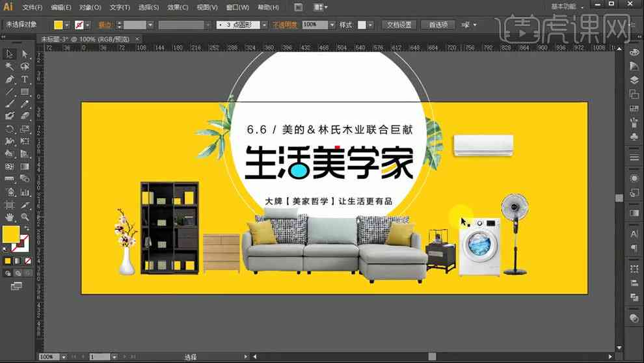This screenshot has width=644, height=363.
Task: Set paint mode to Gradient
Action: pos(18,261)
